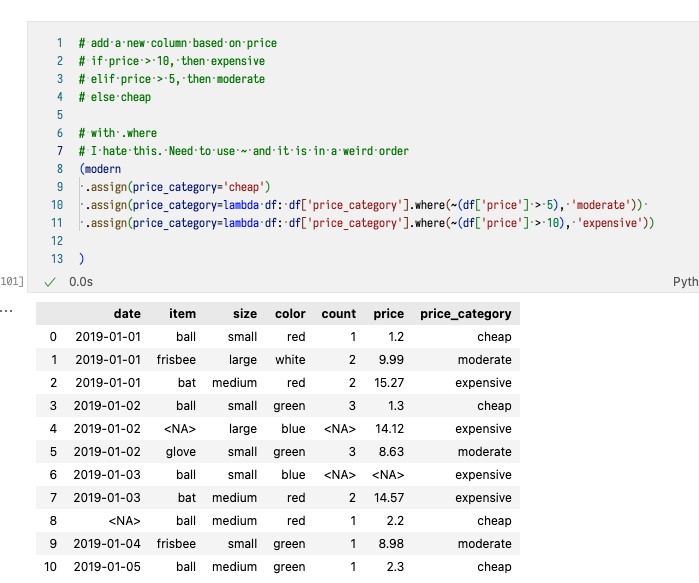Click row index 7 of the table

pyautogui.click(x=53, y=498)
